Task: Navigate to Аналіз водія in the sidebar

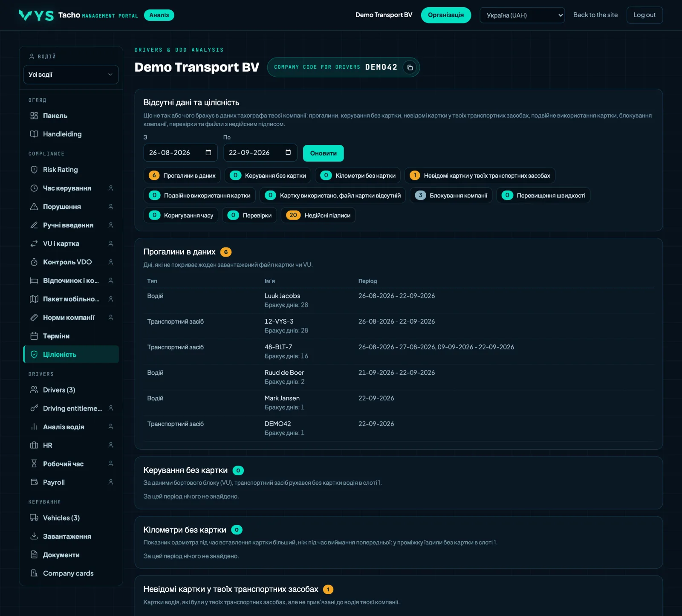Action: pyautogui.click(x=71, y=427)
